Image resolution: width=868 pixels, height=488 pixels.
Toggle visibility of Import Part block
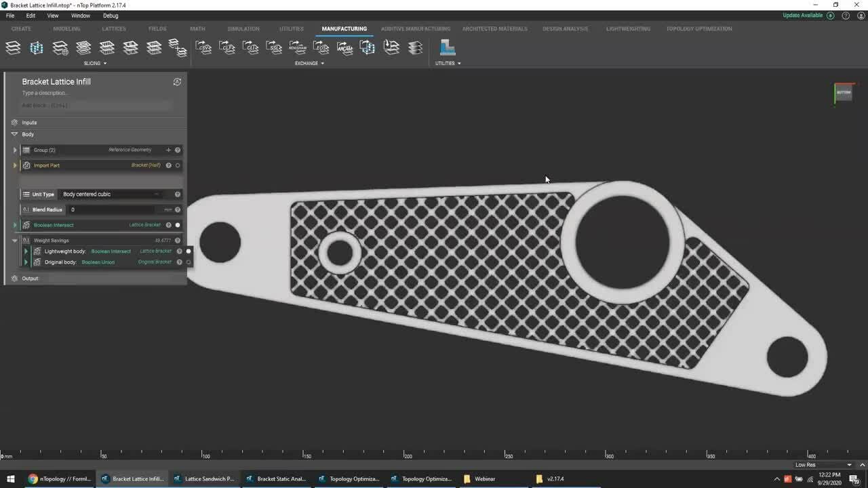178,165
